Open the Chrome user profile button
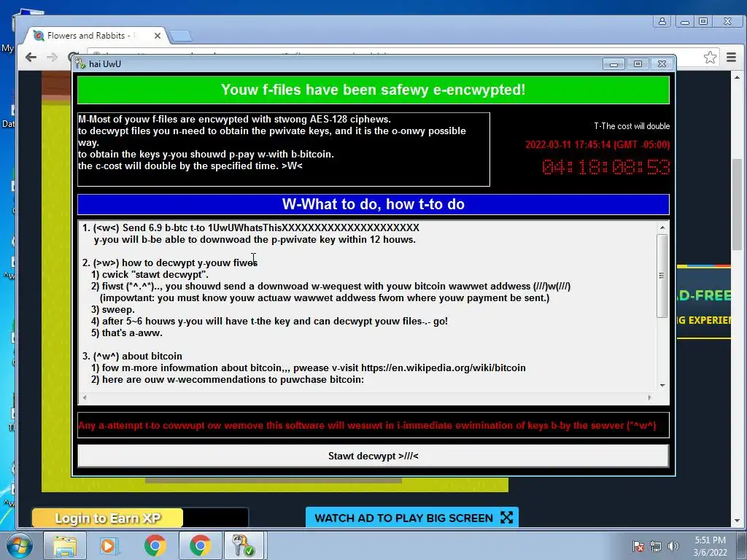 click(x=662, y=21)
